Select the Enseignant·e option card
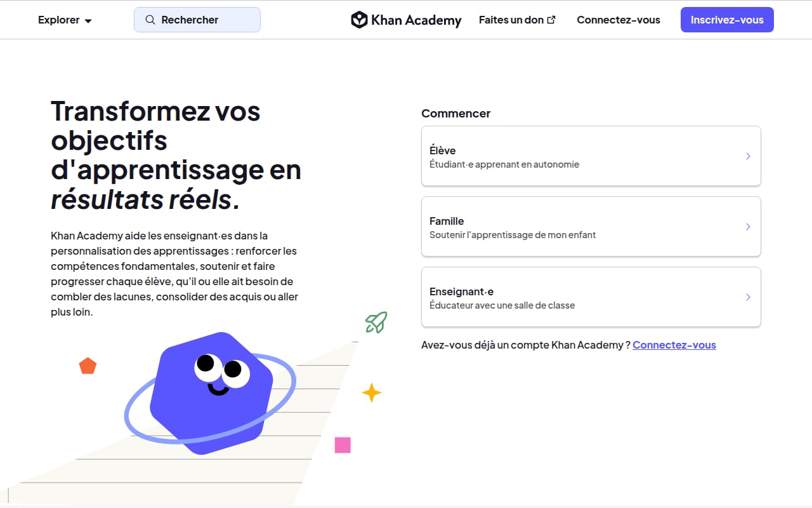The image size is (812, 508). click(591, 297)
